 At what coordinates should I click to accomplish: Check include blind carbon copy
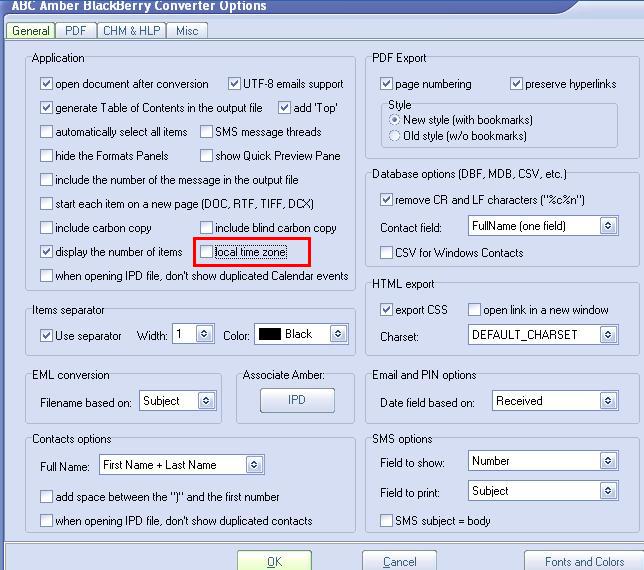206,228
